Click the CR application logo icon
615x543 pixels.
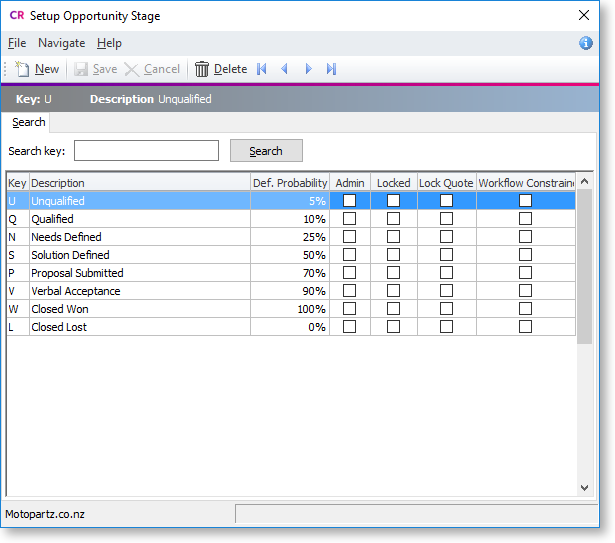point(16,15)
